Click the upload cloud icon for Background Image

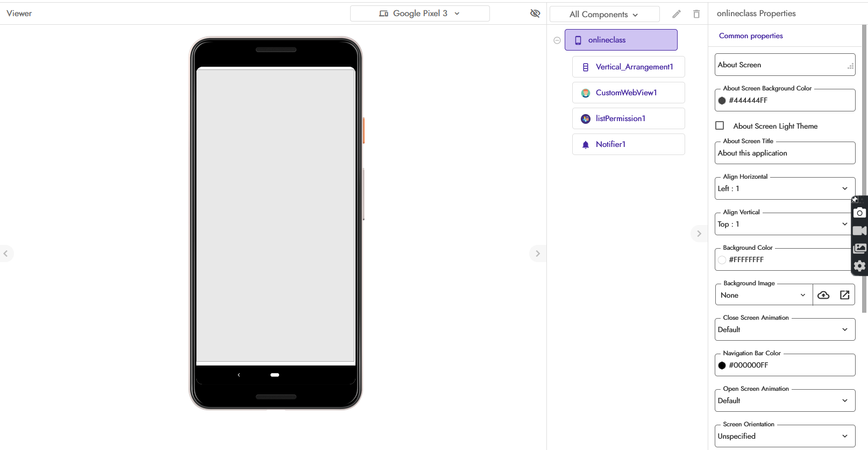pyautogui.click(x=823, y=295)
